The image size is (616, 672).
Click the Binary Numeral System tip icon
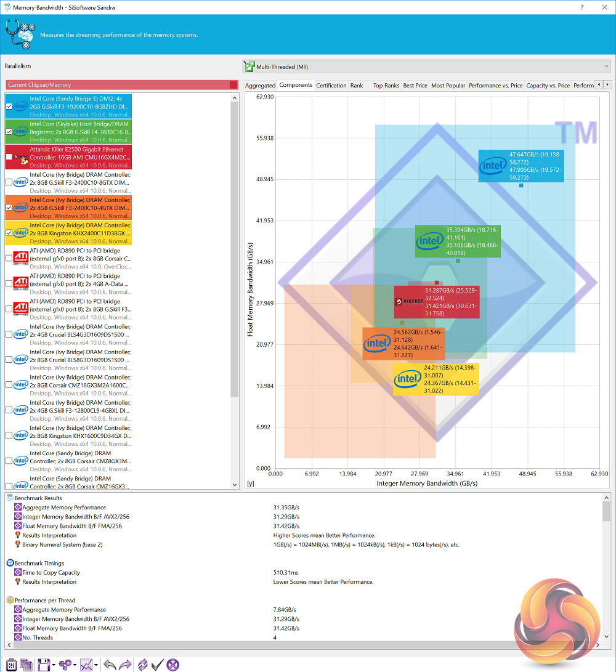click(18, 544)
